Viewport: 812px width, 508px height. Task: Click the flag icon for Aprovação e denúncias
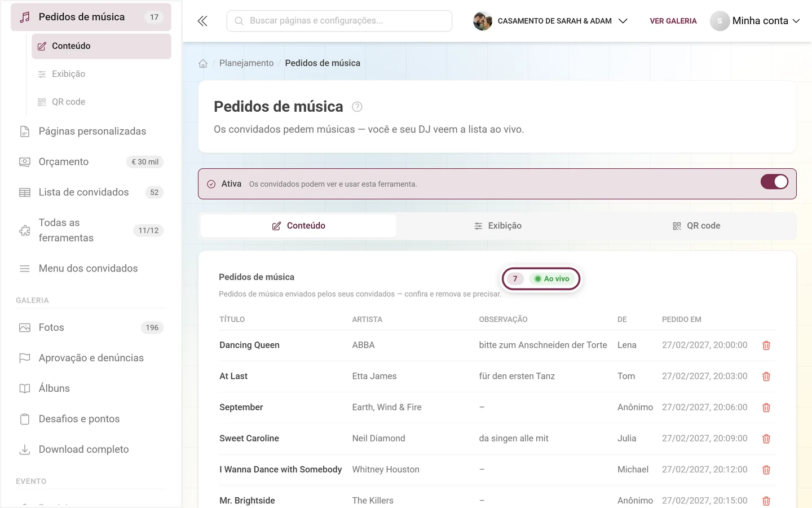[x=25, y=358]
